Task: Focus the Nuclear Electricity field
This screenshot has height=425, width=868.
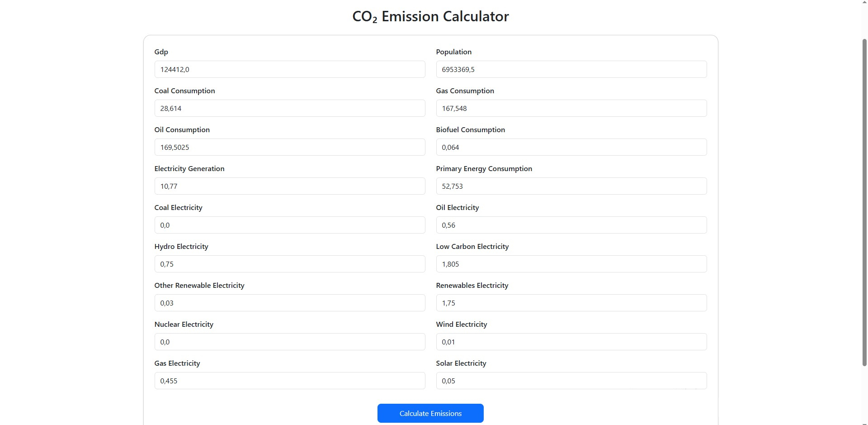Action: [x=290, y=342]
